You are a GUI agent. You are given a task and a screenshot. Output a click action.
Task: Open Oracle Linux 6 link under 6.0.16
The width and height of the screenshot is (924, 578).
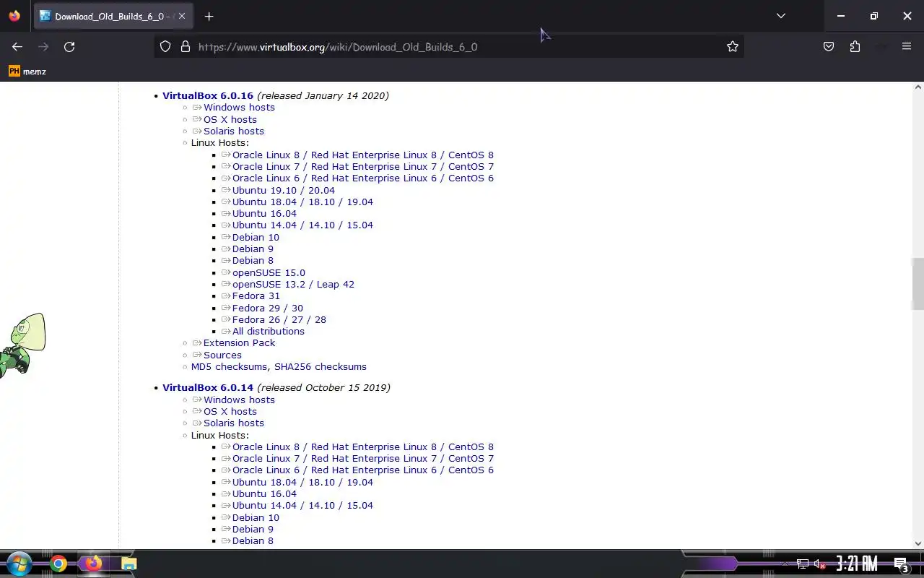pos(362,178)
